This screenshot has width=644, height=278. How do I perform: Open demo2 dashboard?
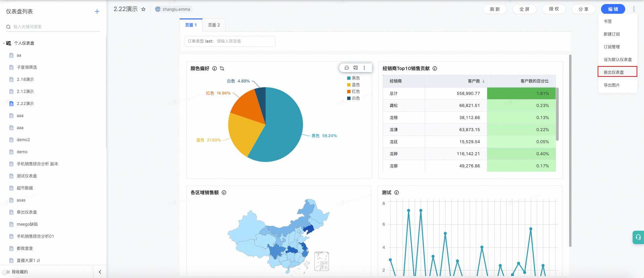pos(23,140)
